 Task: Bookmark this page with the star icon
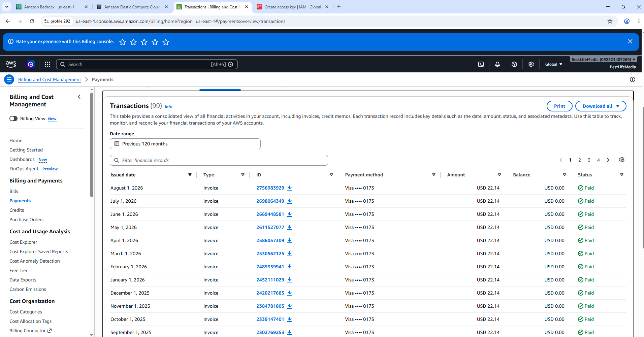[610, 21]
